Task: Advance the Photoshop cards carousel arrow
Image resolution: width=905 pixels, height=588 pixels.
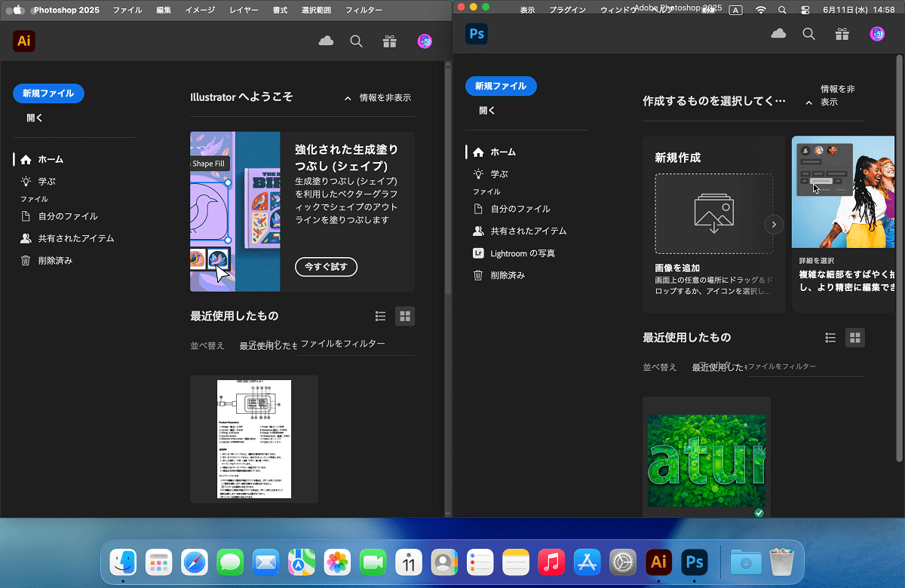Action: click(775, 225)
